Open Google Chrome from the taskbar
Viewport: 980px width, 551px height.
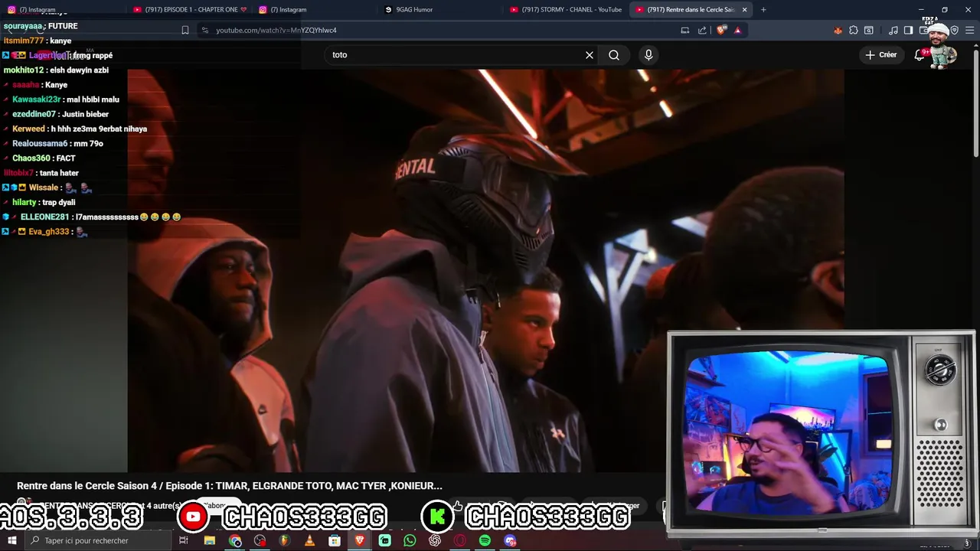coord(235,541)
